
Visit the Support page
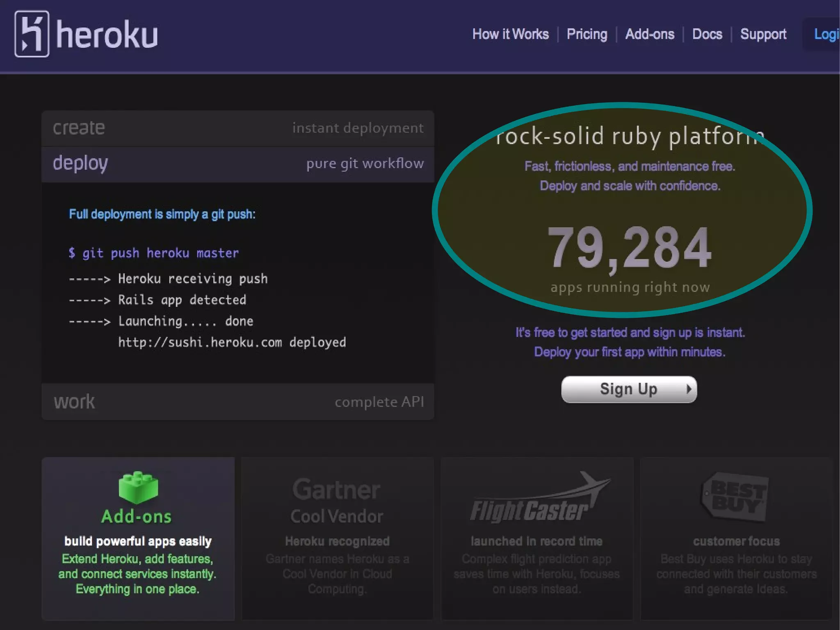pyautogui.click(x=763, y=34)
